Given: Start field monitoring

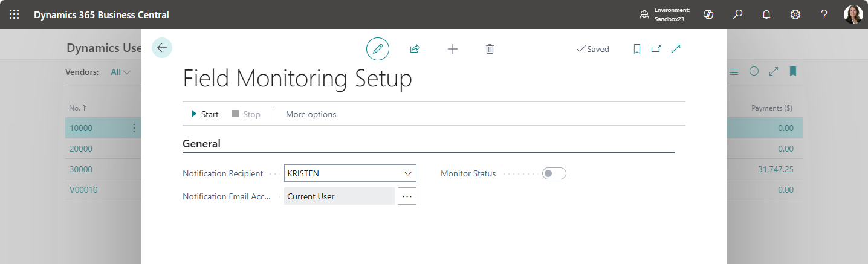Looking at the screenshot, I should [x=205, y=114].
